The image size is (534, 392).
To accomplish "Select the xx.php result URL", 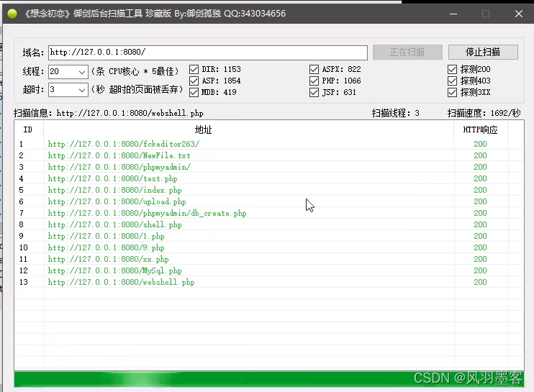I will click(108, 259).
